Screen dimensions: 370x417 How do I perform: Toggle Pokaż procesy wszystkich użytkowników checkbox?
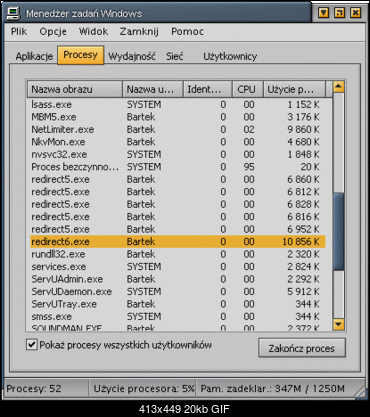(x=32, y=345)
